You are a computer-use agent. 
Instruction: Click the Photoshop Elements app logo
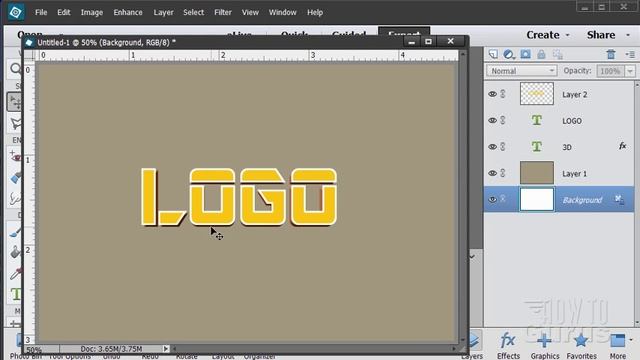(x=16, y=12)
